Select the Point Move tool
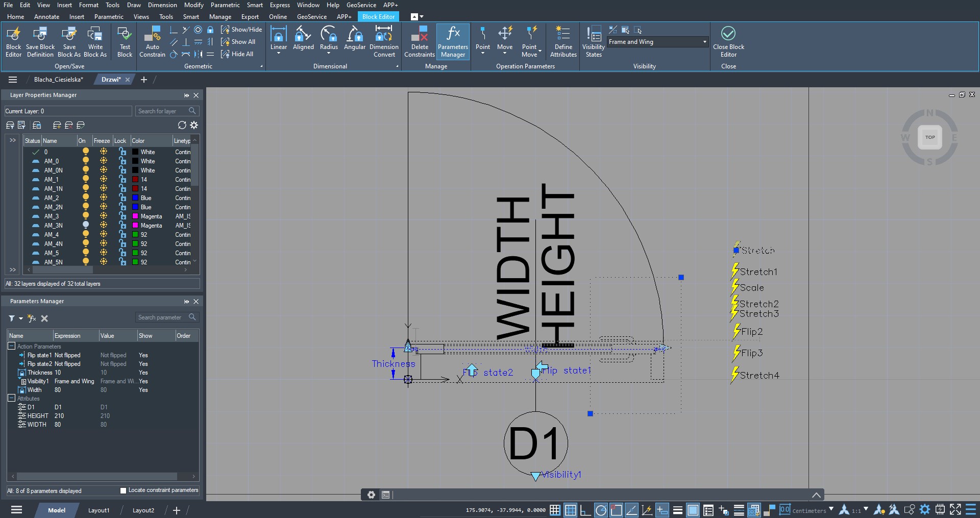This screenshot has width=980, height=518. click(x=531, y=42)
